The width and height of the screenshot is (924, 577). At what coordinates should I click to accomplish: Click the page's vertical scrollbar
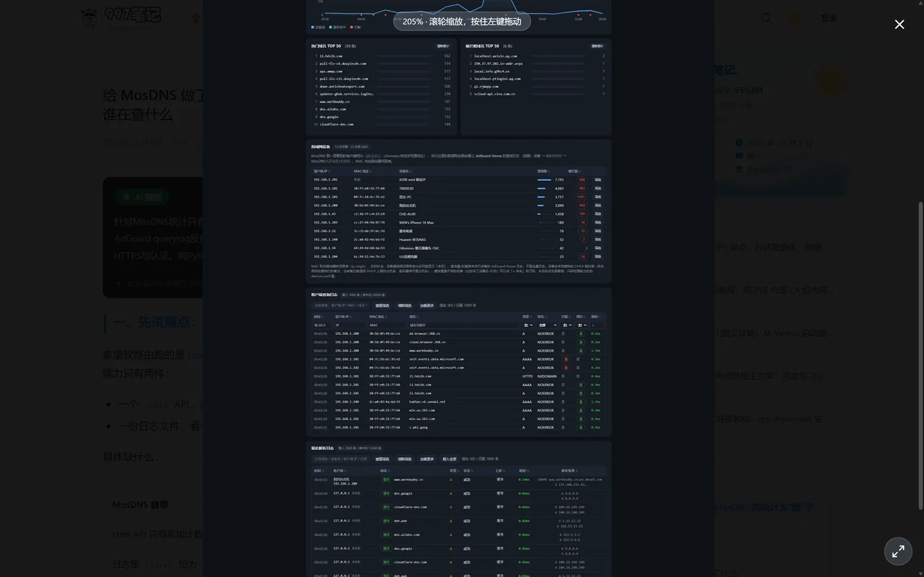pos(921,355)
